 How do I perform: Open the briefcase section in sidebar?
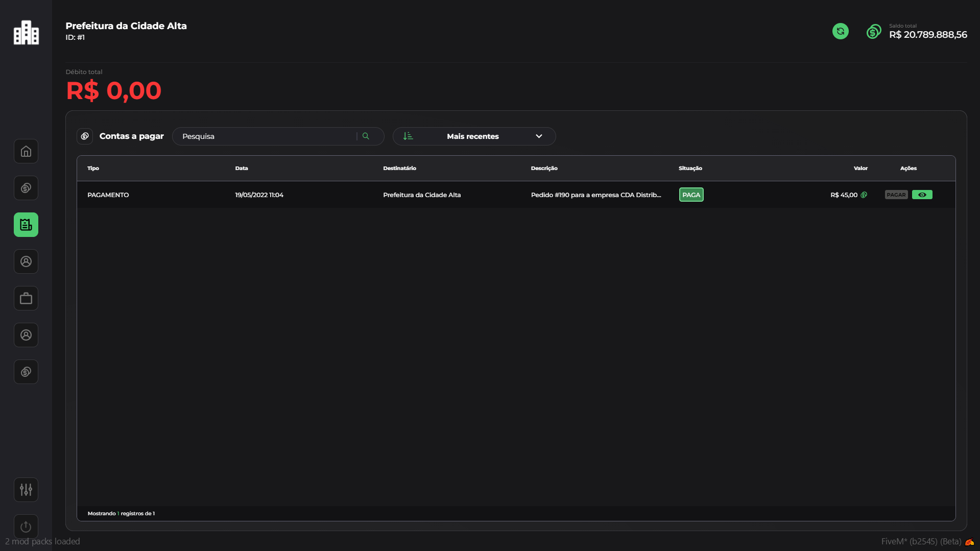26,298
